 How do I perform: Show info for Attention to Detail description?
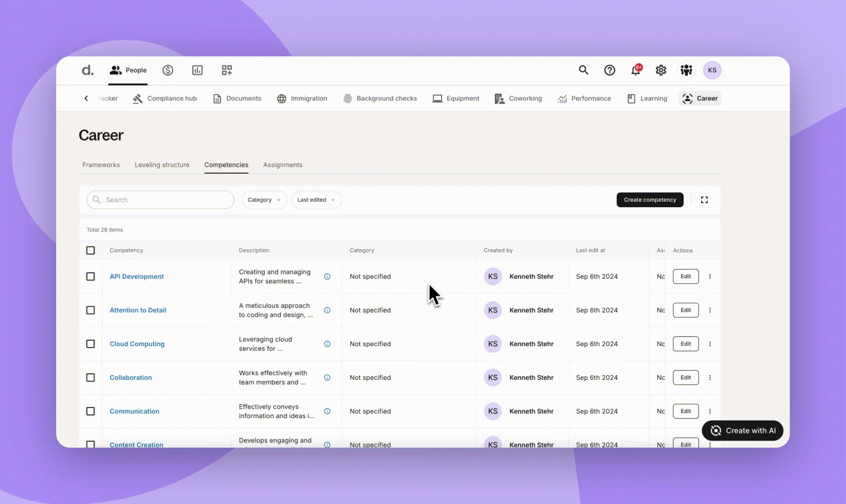coord(327,310)
